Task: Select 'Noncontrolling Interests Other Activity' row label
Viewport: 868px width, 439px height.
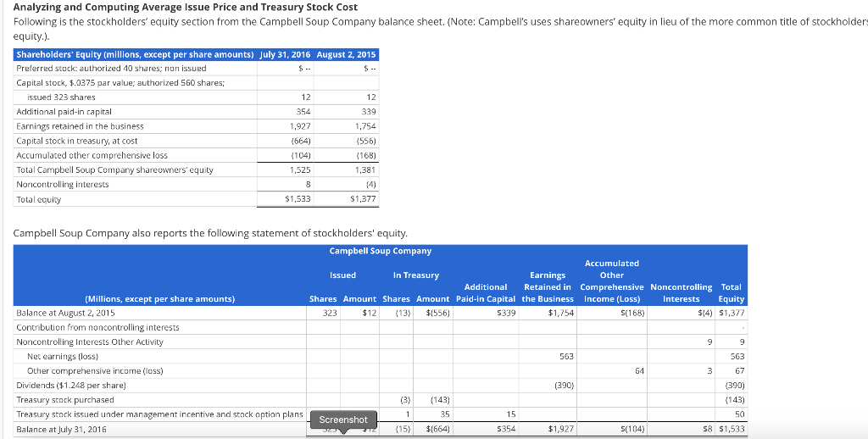Action: click(90, 342)
